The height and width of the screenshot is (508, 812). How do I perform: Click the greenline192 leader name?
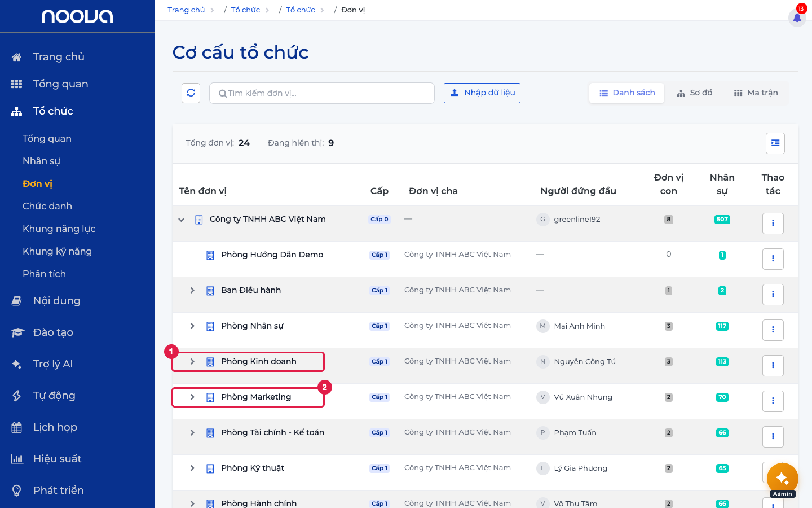(577, 220)
